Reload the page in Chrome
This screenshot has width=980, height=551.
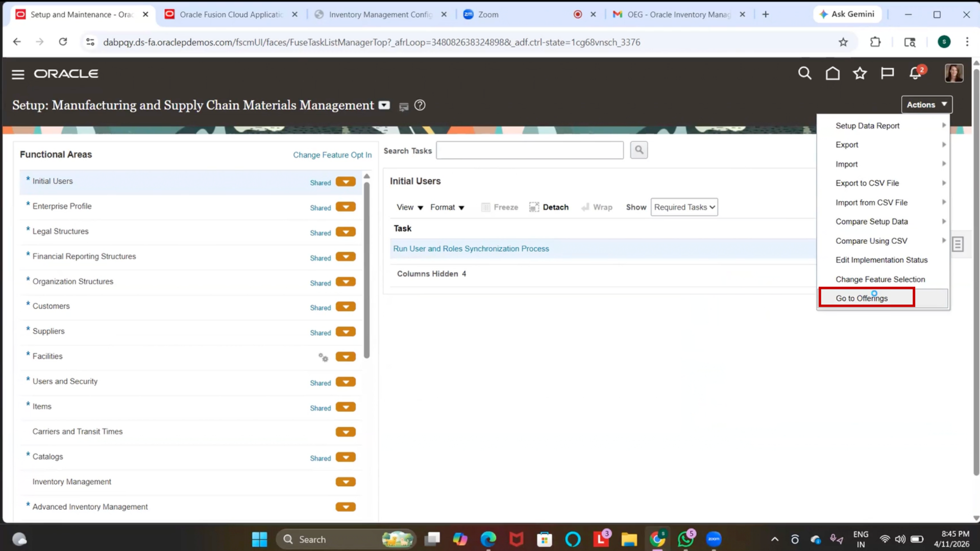pos(63,42)
